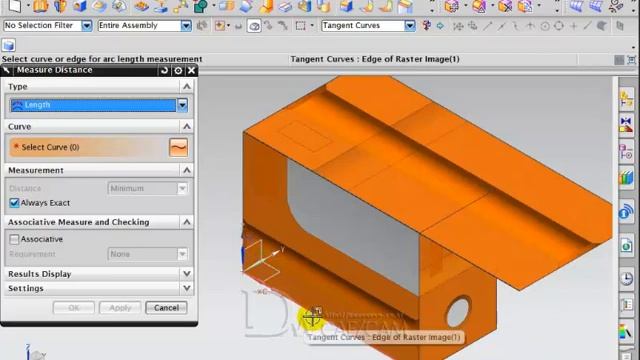Toggle the Mid Point snap icon
This screenshot has width=640, height=360.
coord(502,26)
